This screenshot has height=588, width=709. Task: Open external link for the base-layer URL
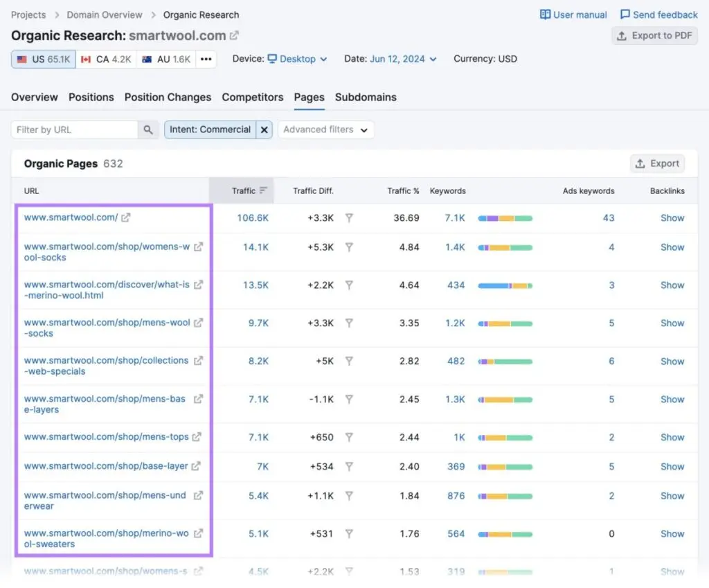click(x=196, y=466)
